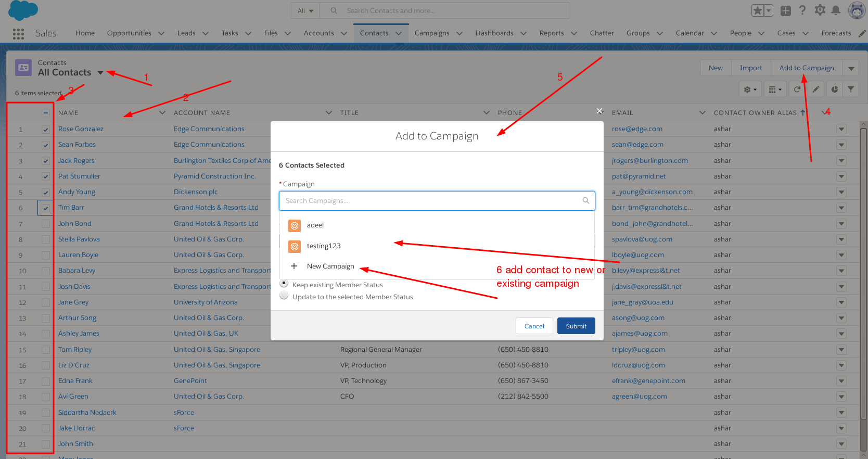
Task: Click the search magnifier in Campaign field
Action: [x=585, y=200]
